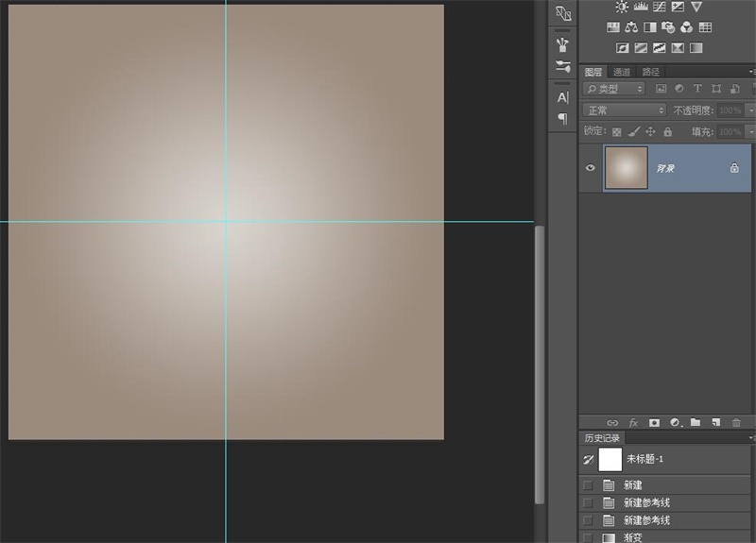Open the 历史记录 panel options menu

click(752, 437)
